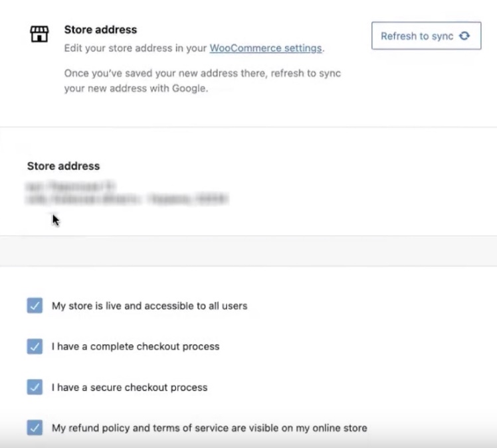497x448 pixels.
Task: Click the 'Edit your store address in your' text
Action: [x=136, y=48]
